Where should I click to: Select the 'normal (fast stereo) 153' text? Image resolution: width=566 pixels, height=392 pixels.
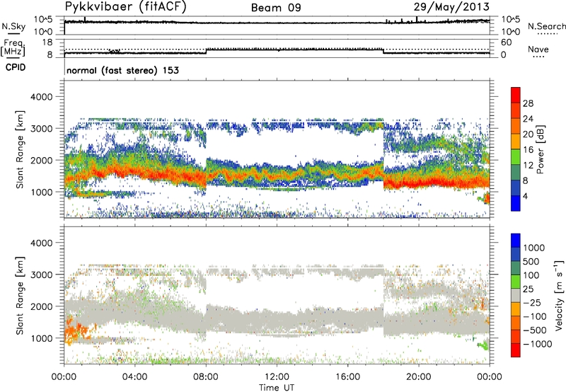[x=122, y=70]
